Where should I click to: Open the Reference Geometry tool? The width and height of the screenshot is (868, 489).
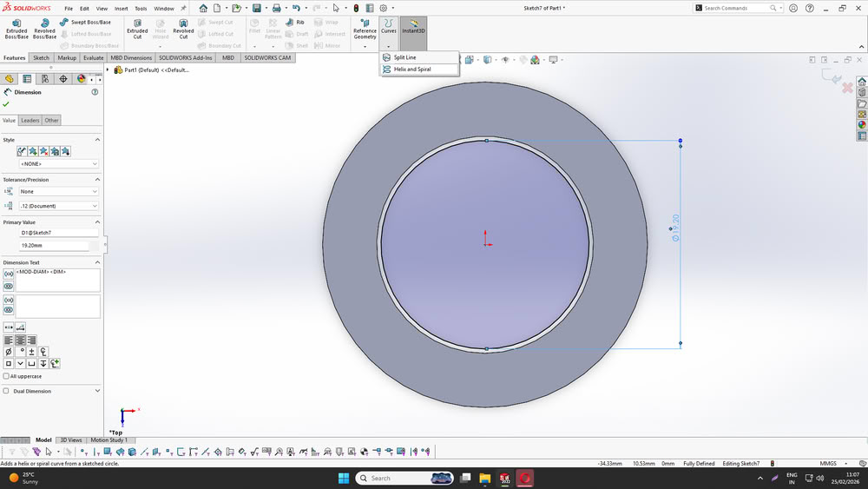(365, 30)
